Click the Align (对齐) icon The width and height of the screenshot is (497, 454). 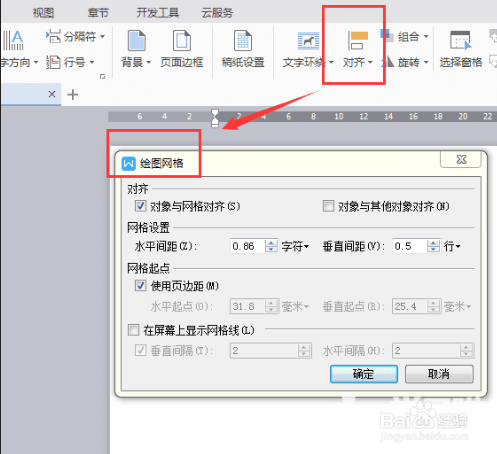tap(357, 41)
